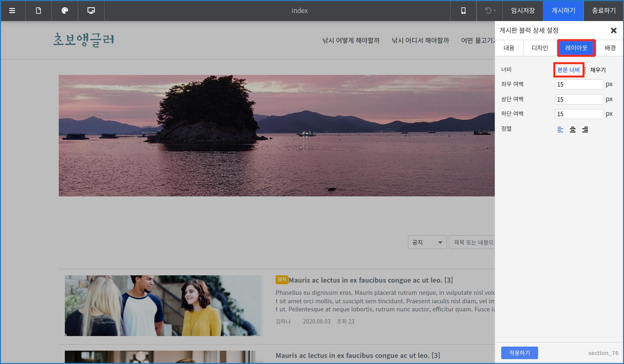The image size is (624, 364).
Task: Select 채우기 width option
Action: click(598, 70)
